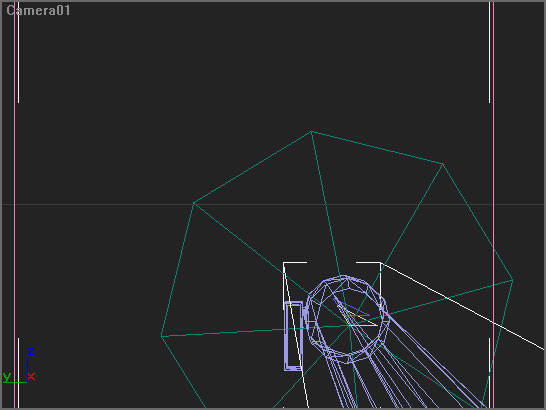The height and width of the screenshot is (410, 546).
Task: Select the purple rectangular wireframe object
Action: point(293,336)
